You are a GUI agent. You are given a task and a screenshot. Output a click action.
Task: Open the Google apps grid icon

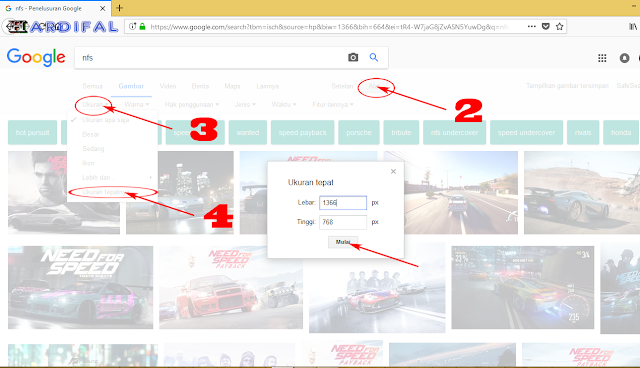tap(602, 58)
